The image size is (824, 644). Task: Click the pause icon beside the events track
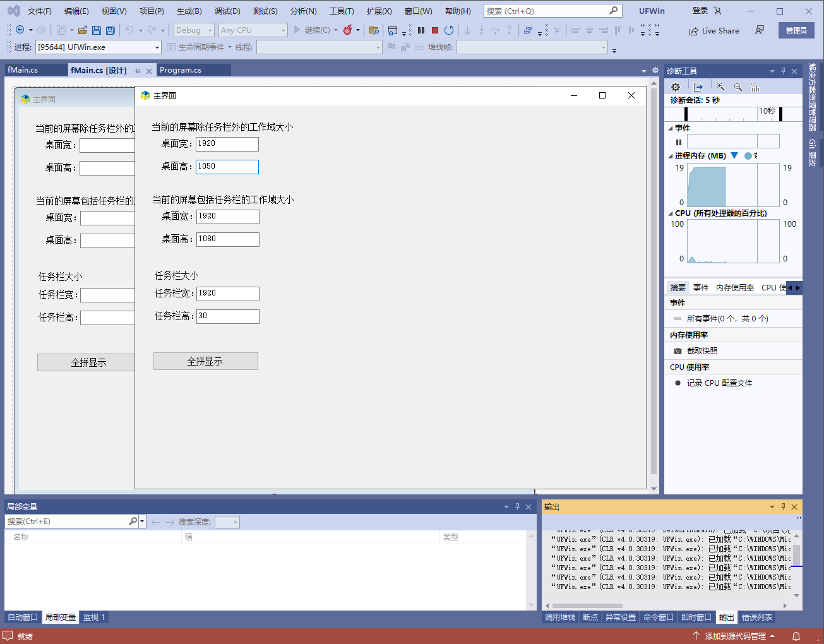pyautogui.click(x=679, y=142)
